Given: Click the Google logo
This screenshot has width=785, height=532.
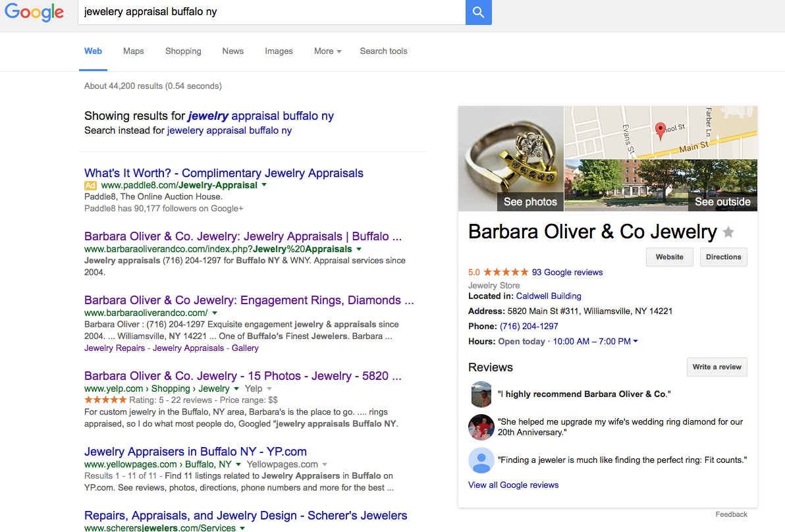Looking at the screenshot, I should (34, 12).
